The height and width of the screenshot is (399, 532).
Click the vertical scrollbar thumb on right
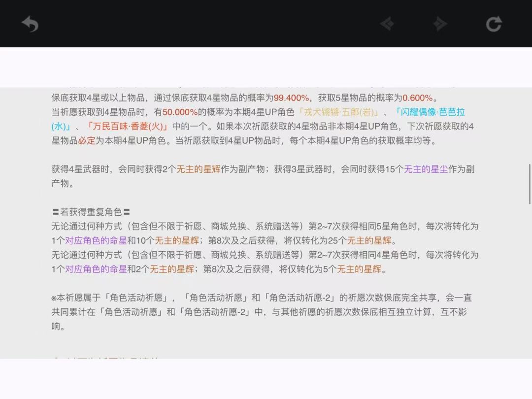click(530, 183)
